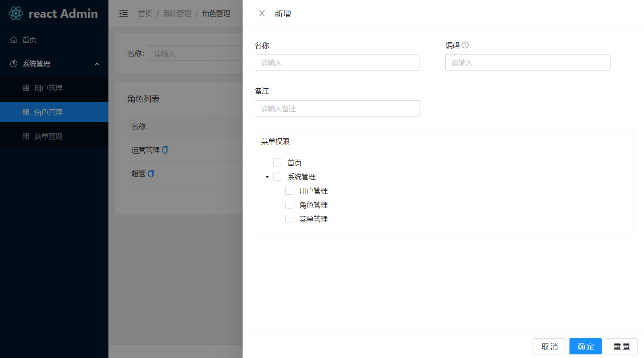Viewport: 644px width, 358px height.
Task: Click the 角色管理 tree node label
Action: tap(314, 205)
